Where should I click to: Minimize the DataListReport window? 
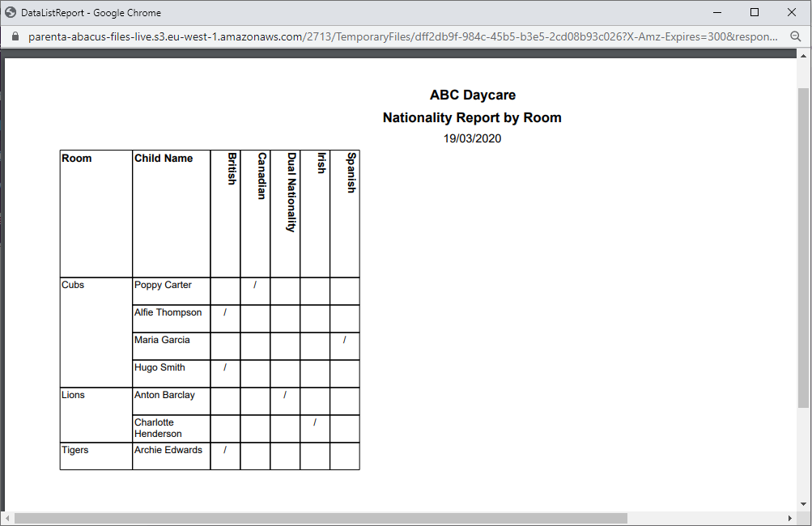coord(717,12)
